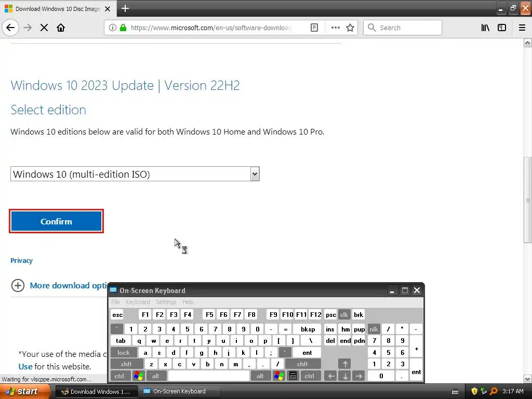Close the Download Windows 10 Disc Image tab
The height and width of the screenshot is (399, 532).
[108, 9]
